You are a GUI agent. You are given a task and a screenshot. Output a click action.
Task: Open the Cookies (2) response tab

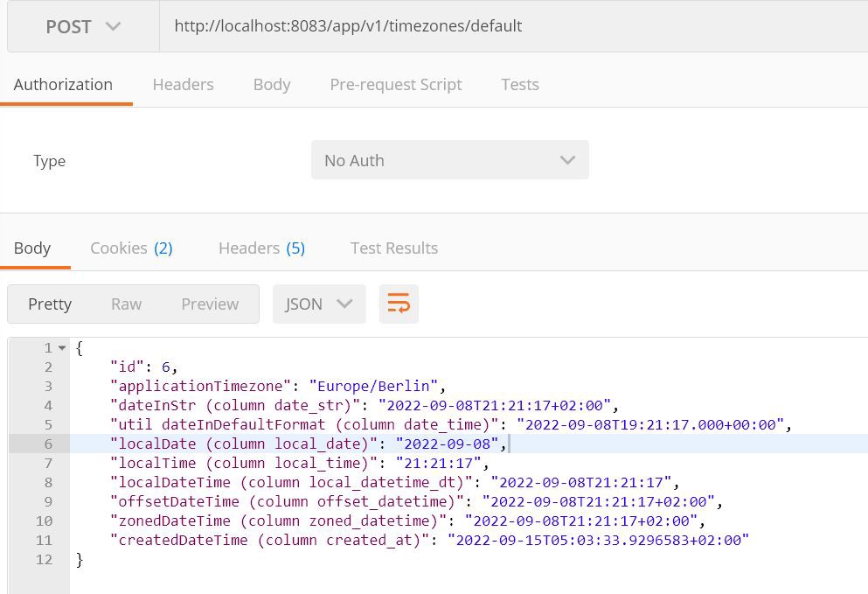[x=131, y=248]
